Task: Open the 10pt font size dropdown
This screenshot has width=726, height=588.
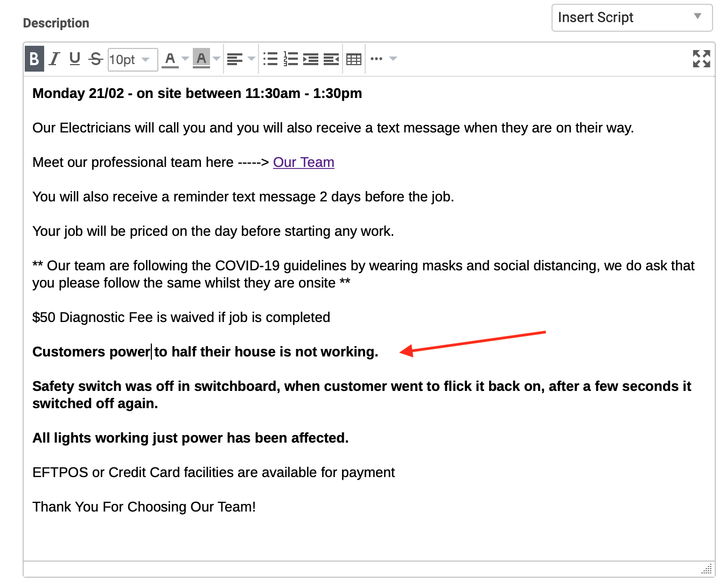Action: (132, 59)
